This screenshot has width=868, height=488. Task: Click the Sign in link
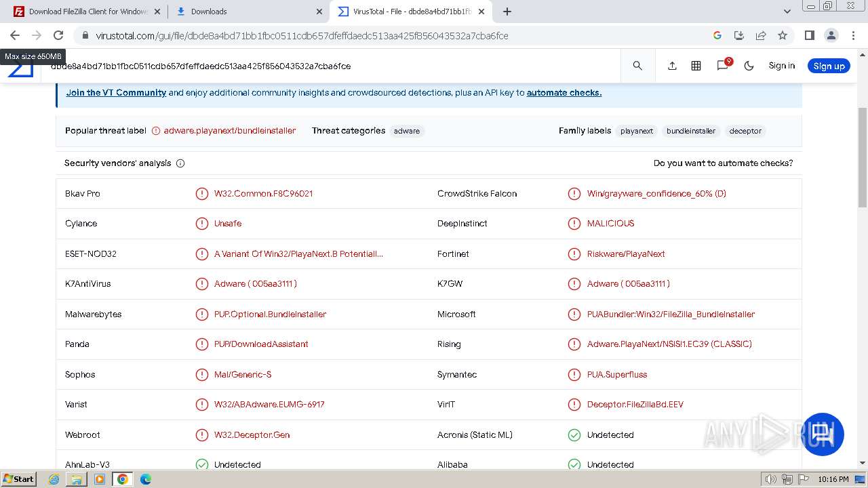click(781, 66)
